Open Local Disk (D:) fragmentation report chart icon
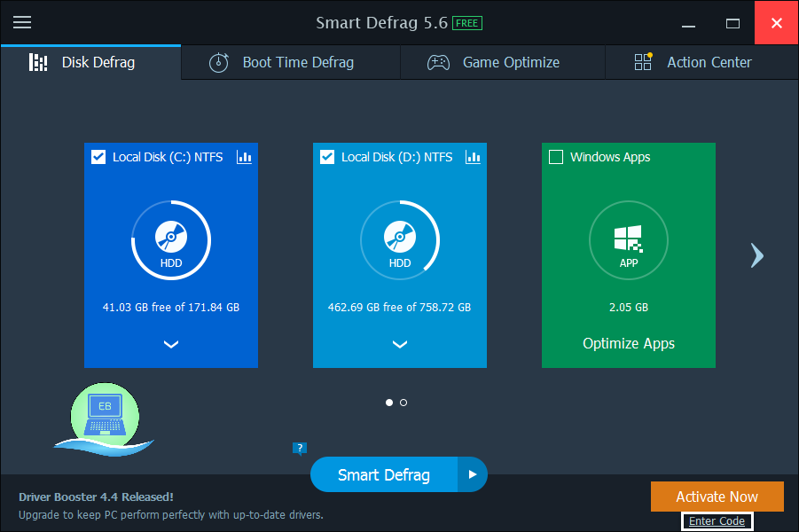 pyautogui.click(x=473, y=157)
